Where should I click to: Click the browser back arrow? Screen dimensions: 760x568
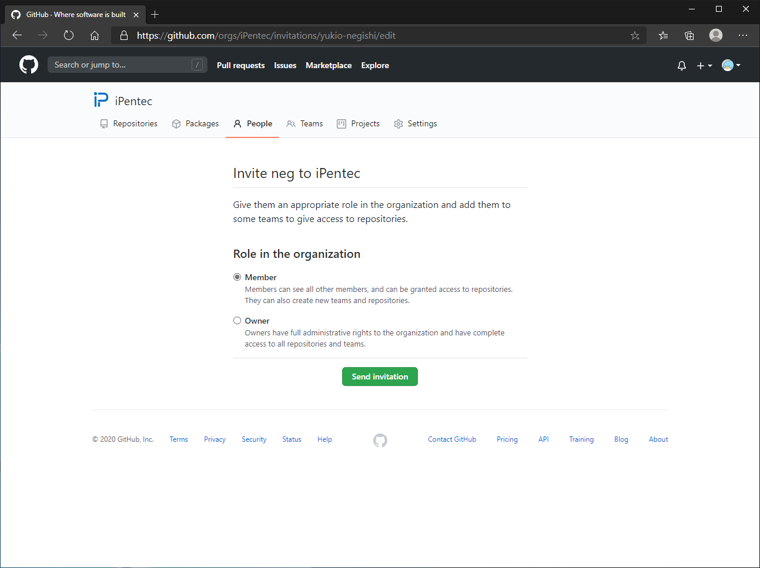[x=17, y=35]
